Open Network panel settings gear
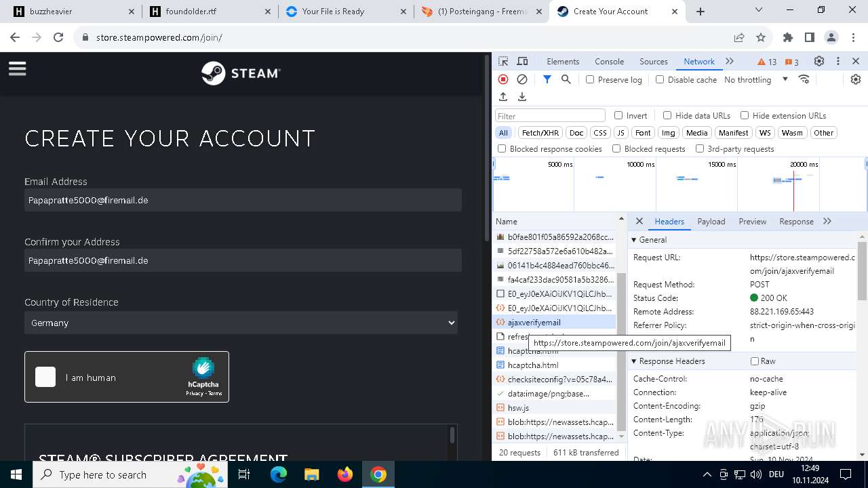Image resolution: width=868 pixels, height=488 pixels. (856, 79)
